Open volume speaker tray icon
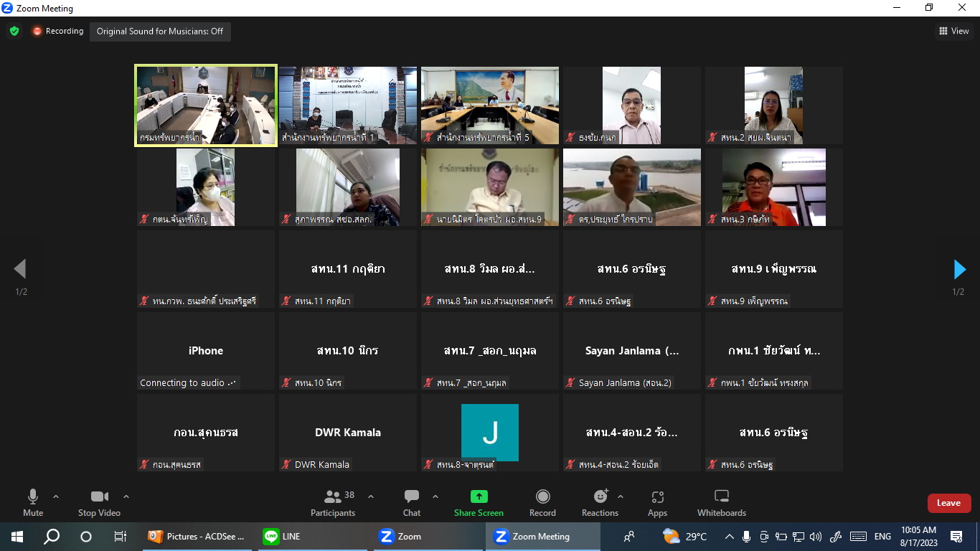The height and width of the screenshot is (551, 980). click(816, 537)
